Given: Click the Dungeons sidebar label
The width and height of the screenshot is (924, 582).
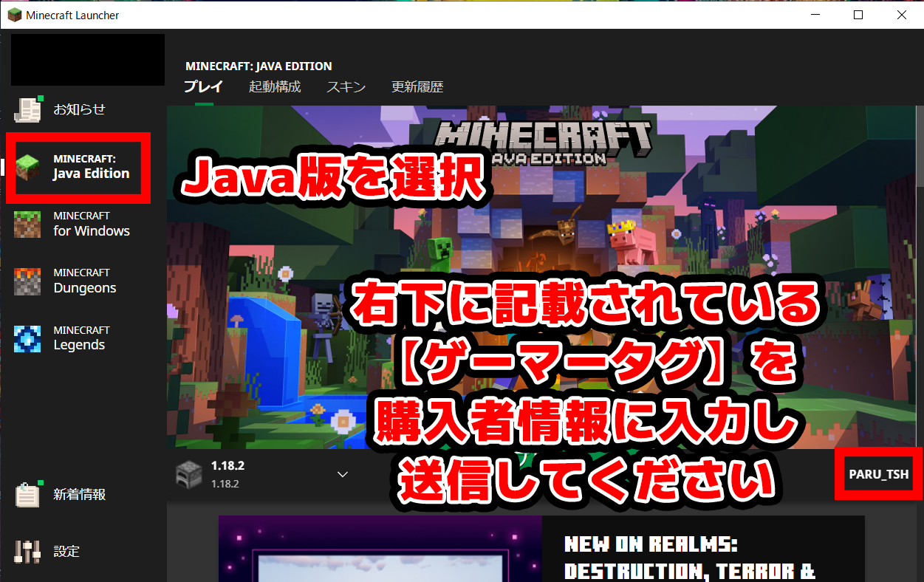Looking at the screenshot, I should 85,288.
